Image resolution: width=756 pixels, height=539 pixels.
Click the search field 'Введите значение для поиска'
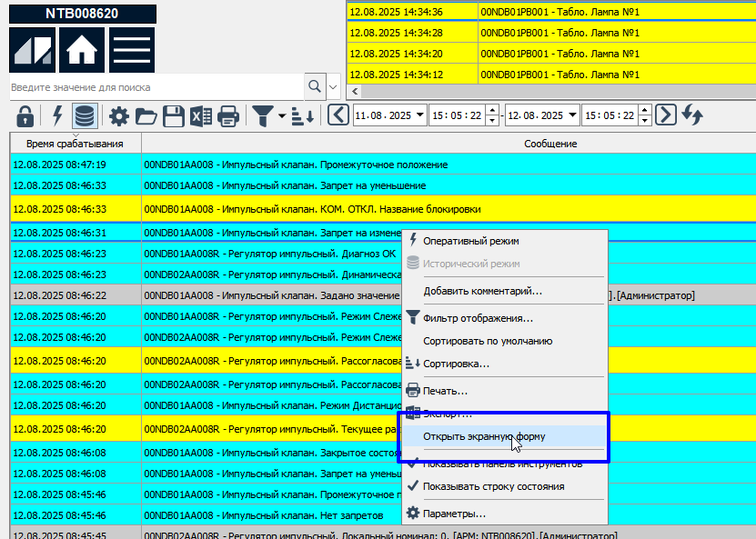(x=155, y=87)
